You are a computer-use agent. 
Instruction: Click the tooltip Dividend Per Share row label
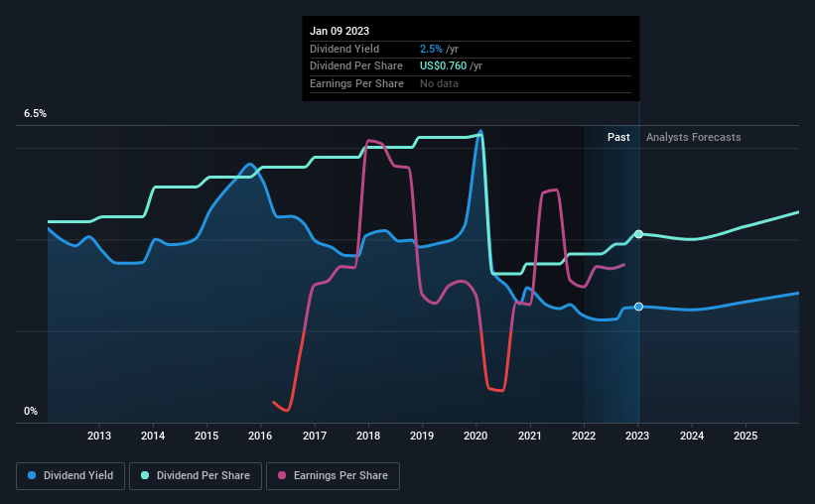click(356, 66)
